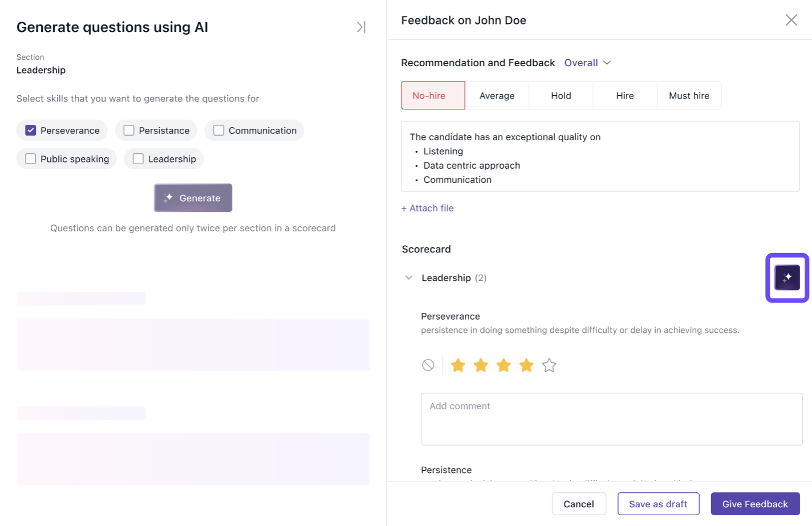Save the feedback as draft

coord(658,504)
